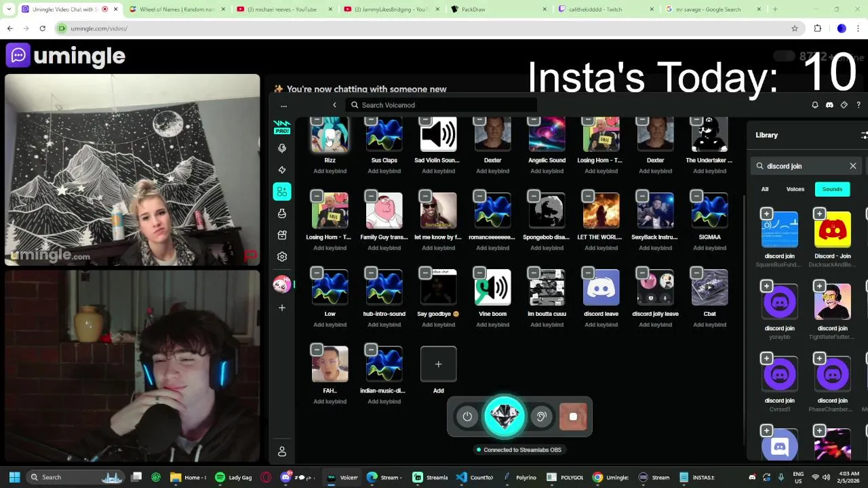Play the Cbat sound

click(709, 287)
